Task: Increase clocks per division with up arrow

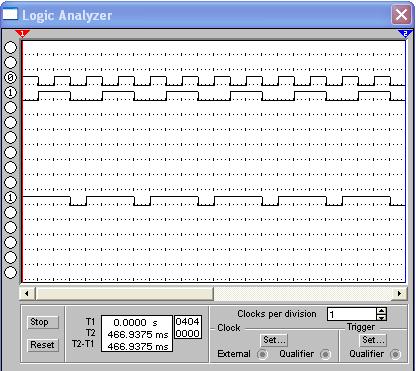Action: [382, 311]
